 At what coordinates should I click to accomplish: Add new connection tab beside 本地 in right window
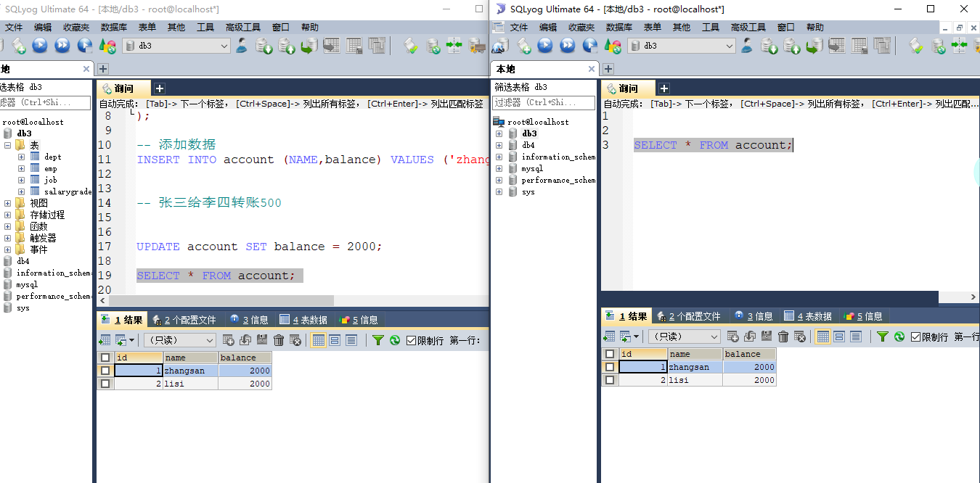608,69
